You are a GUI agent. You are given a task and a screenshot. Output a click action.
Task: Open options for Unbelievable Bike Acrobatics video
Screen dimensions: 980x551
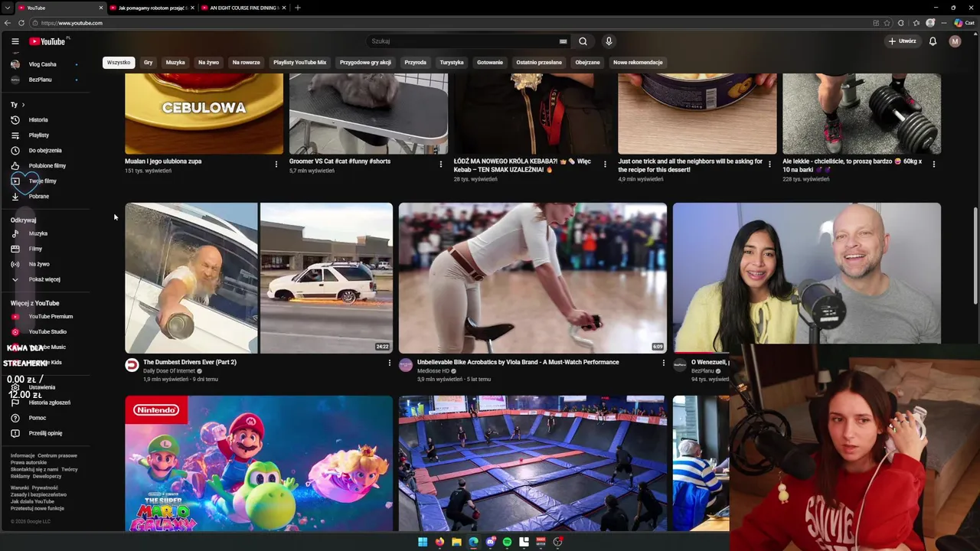[x=663, y=363]
